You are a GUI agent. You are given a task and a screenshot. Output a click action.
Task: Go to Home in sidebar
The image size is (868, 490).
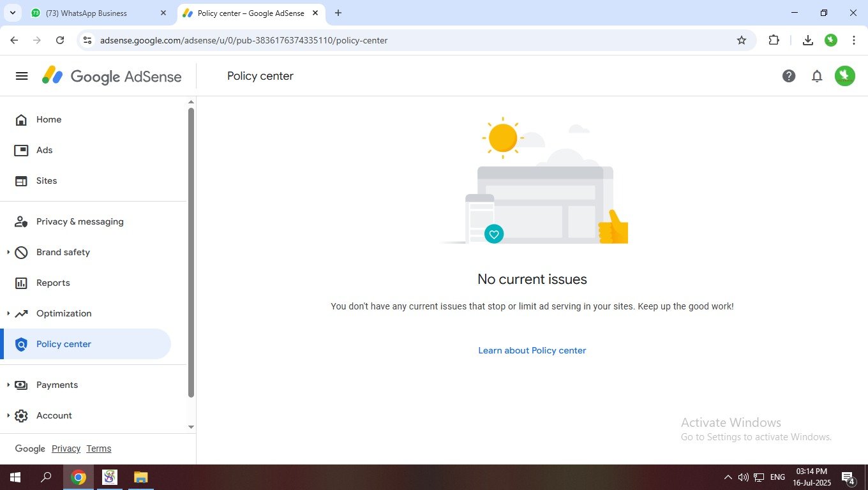tap(49, 119)
